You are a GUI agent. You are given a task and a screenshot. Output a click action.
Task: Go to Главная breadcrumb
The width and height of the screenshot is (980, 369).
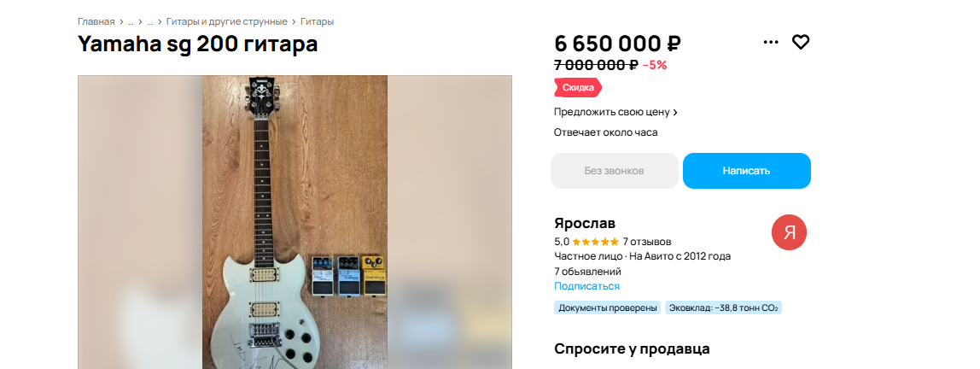96,21
